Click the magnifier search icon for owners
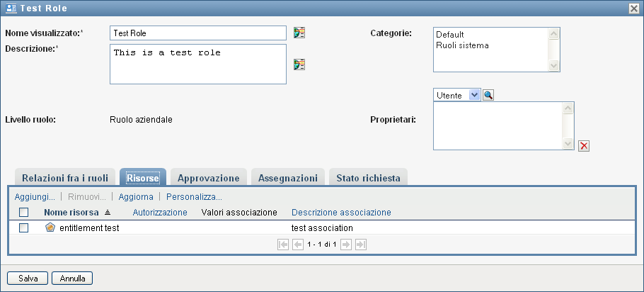The height and width of the screenshot is (292, 644). coord(488,95)
